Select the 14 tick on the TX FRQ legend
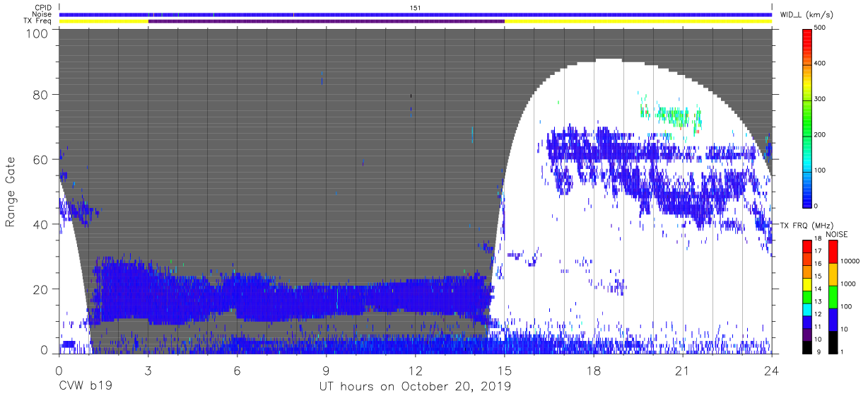 [817, 289]
